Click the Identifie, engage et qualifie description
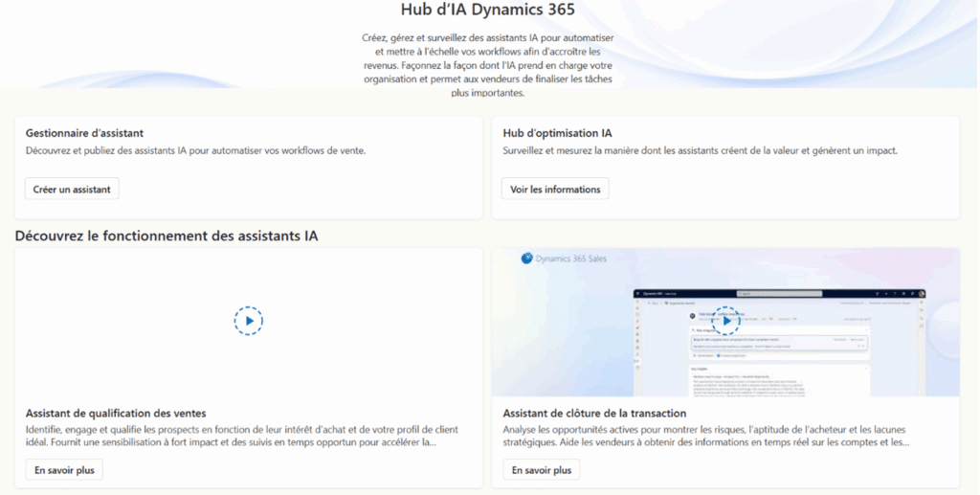Screen dimensions: 980x495 [x=242, y=437]
